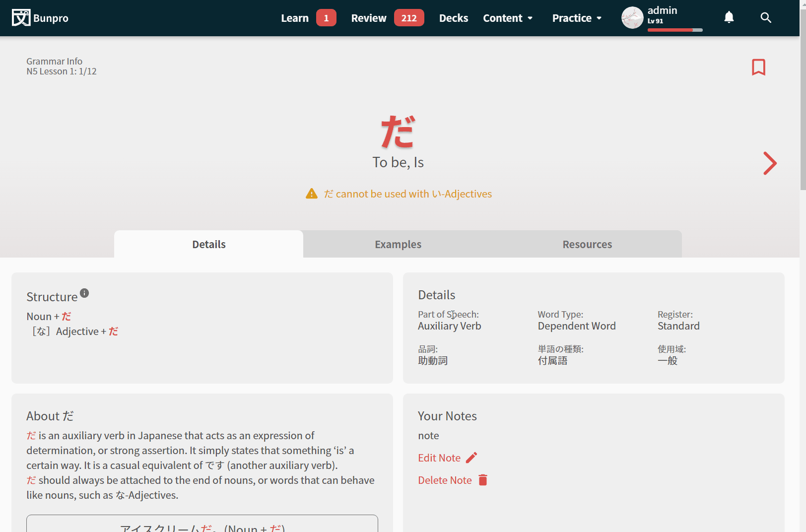Screen dimensions: 806x532
Task: Click the pencil icon beside Edit Note
Action: tap(471, 458)
